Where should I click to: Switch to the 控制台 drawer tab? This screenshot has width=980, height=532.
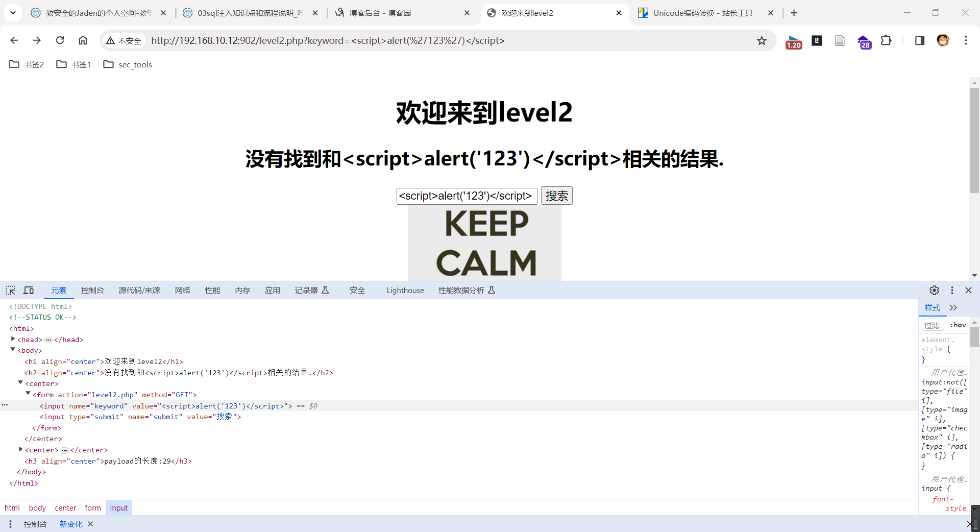tap(35, 524)
